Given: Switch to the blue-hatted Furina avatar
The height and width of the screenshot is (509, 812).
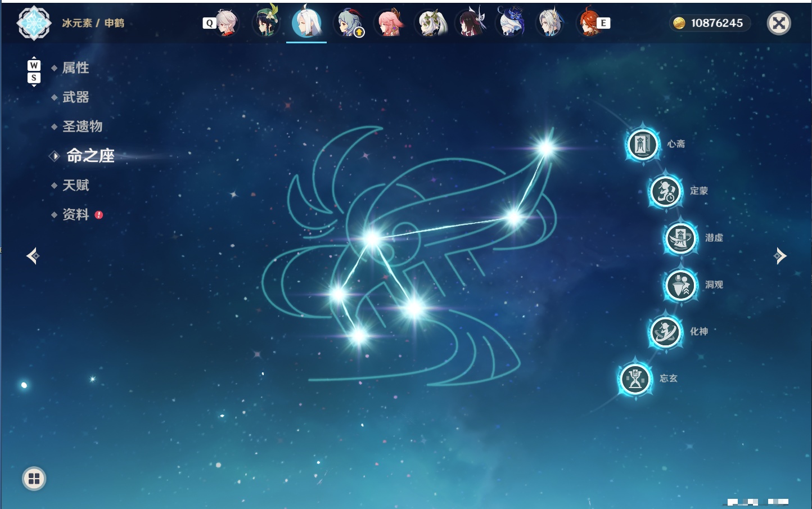Looking at the screenshot, I should pos(511,23).
